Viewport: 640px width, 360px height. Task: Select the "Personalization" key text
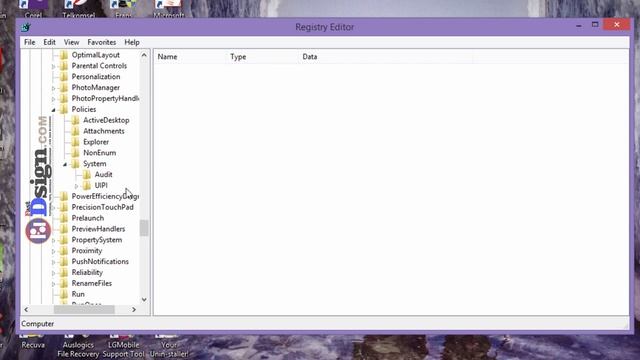coord(96,77)
